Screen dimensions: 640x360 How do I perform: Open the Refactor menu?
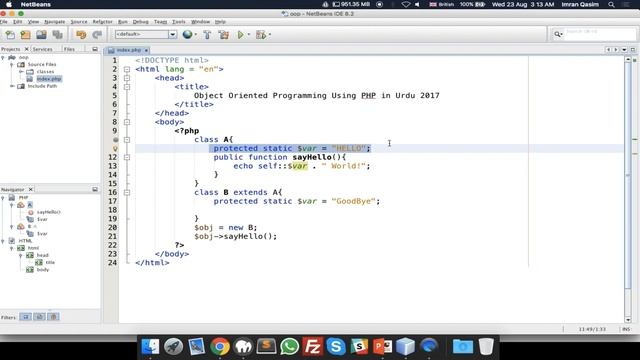click(x=102, y=22)
